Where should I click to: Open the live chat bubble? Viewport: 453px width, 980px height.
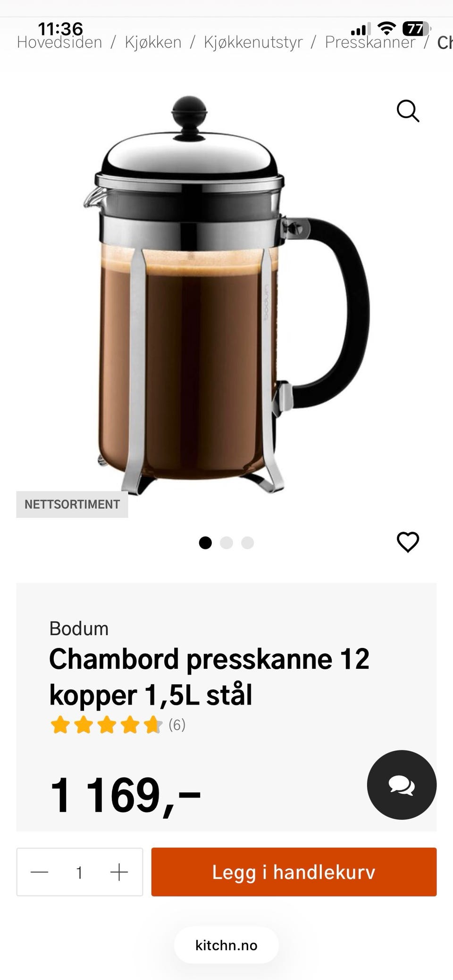click(x=402, y=785)
